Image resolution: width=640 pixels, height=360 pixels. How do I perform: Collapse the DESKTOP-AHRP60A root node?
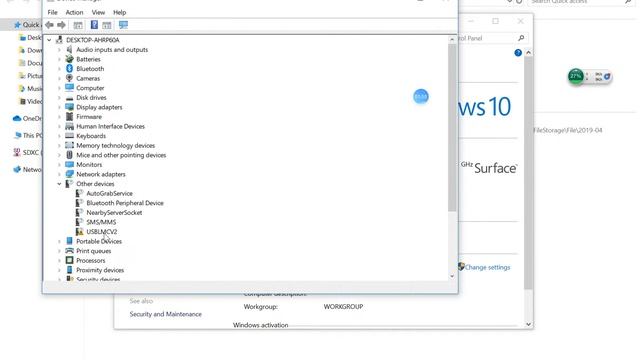pyautogui.click(x=49, y=40)
